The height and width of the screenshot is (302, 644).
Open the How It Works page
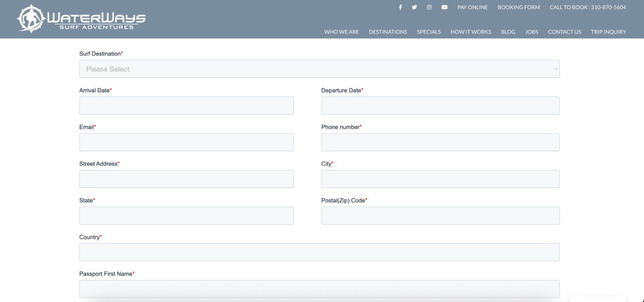tap(470, 32)
